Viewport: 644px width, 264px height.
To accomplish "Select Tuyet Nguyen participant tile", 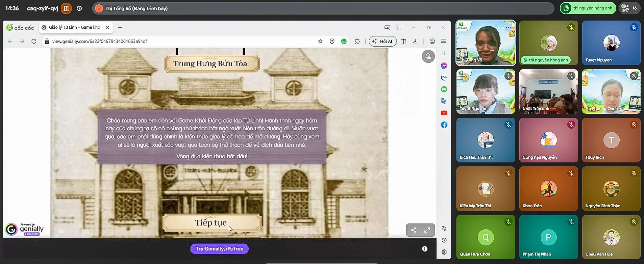I will (x=611, y=43).
